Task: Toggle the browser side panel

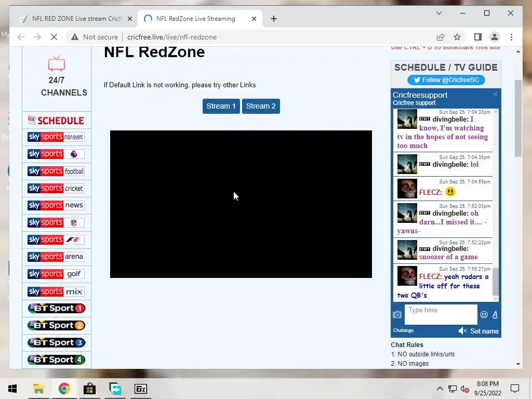Action: [x=478, y=37]
